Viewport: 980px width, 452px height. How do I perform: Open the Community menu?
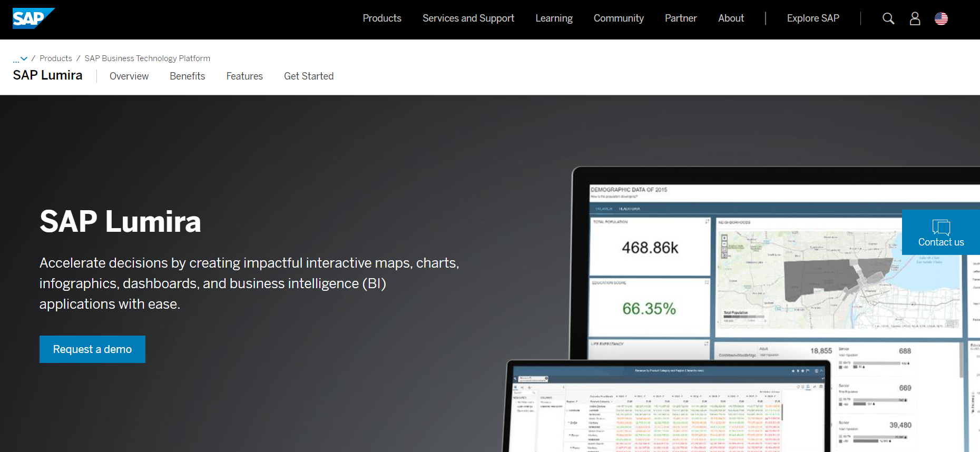(x=619, y=18)
